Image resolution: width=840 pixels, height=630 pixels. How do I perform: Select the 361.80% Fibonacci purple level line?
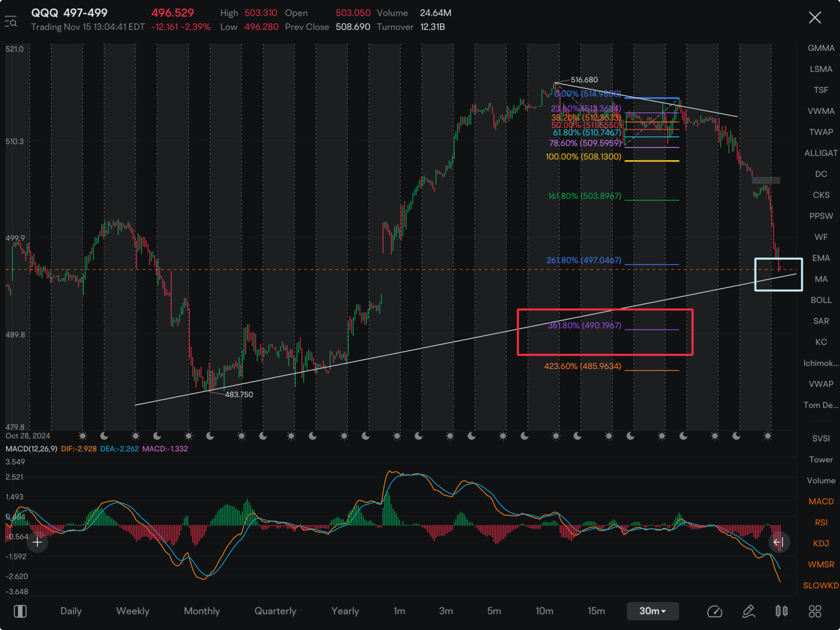(x=652, y=330)
